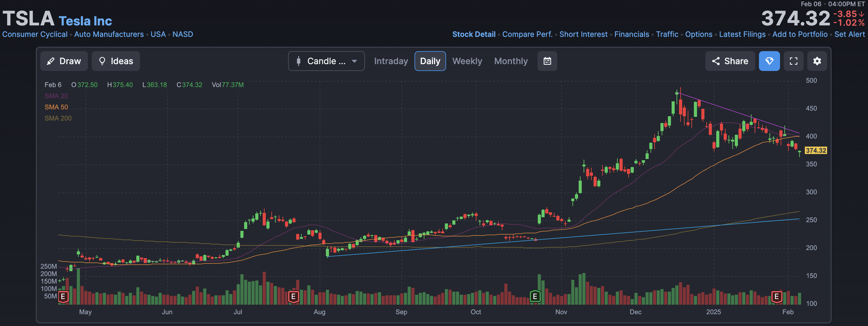
Task: Click the late July earnings marker
Action: click(x=293, y=297)
